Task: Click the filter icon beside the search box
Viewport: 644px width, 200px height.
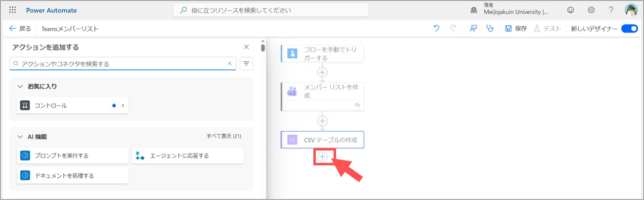Action: (x=246, y=63)
